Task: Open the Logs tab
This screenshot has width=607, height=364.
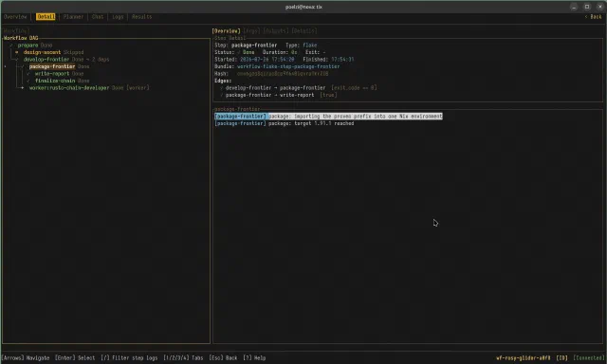Action: (118, 17)
